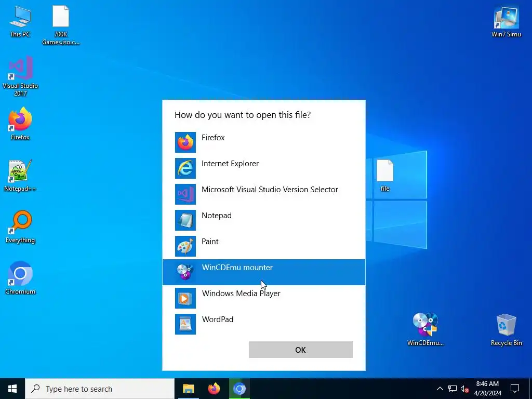Open the clock showing 8:46 AM
The height and width of the screenshot is (399, 532).
487,389
